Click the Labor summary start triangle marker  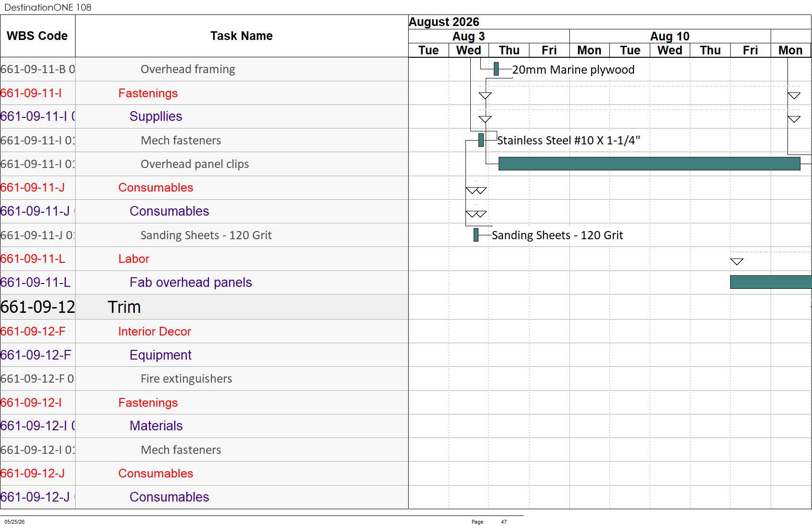pyautogui.click(x=737, y=261)
